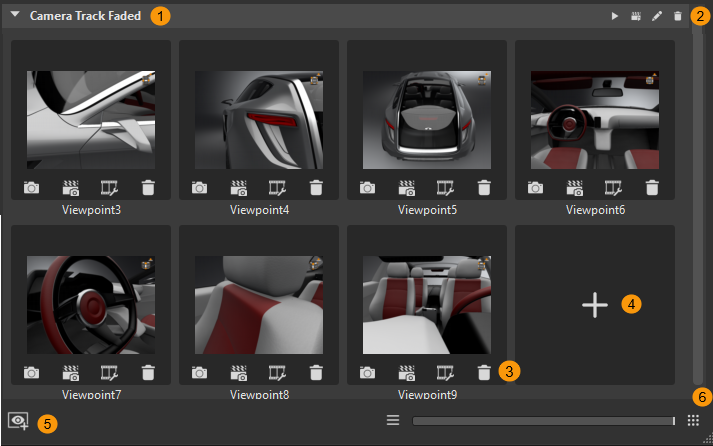Delete Viewpoint7
This screenshot has width=713, height=446.
pos(148,373)
